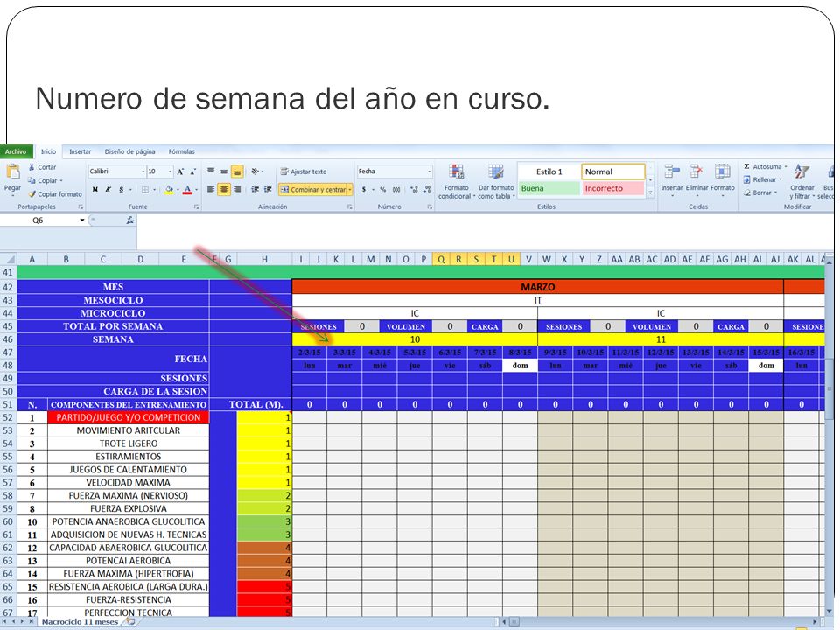The height and width of the screenshot is (630, 840).
Task: Toggle bold (N) formatting
Action: coord(94,189)
